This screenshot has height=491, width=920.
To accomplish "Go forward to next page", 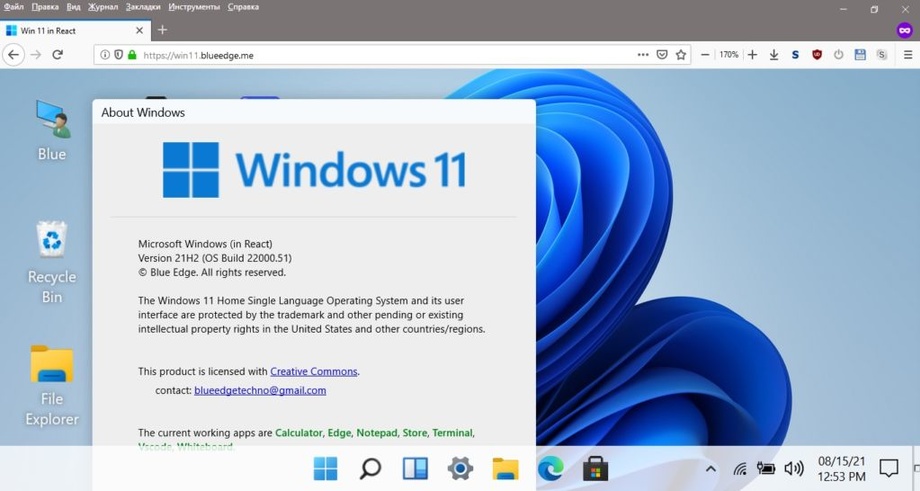I will pos(36,55).
